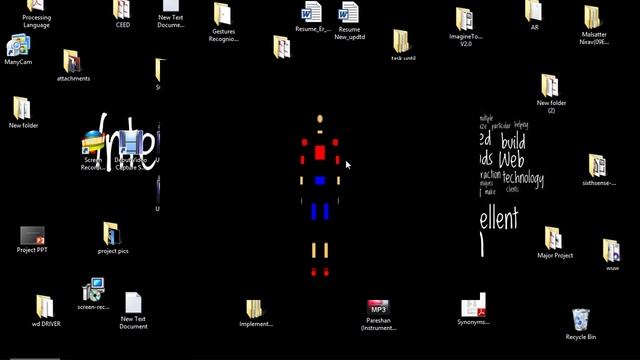Open the Major Project folder
The height and width of the screenshot is (360, 640).
point(553,238)
